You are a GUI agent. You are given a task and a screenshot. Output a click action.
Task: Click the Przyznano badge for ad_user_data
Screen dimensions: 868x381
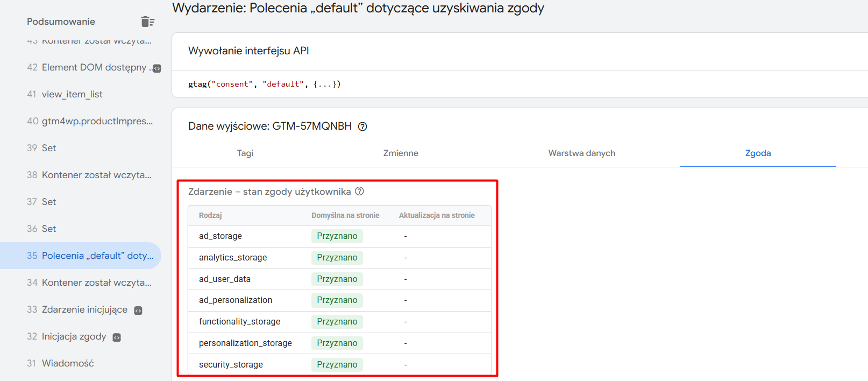tap(337, 279)
